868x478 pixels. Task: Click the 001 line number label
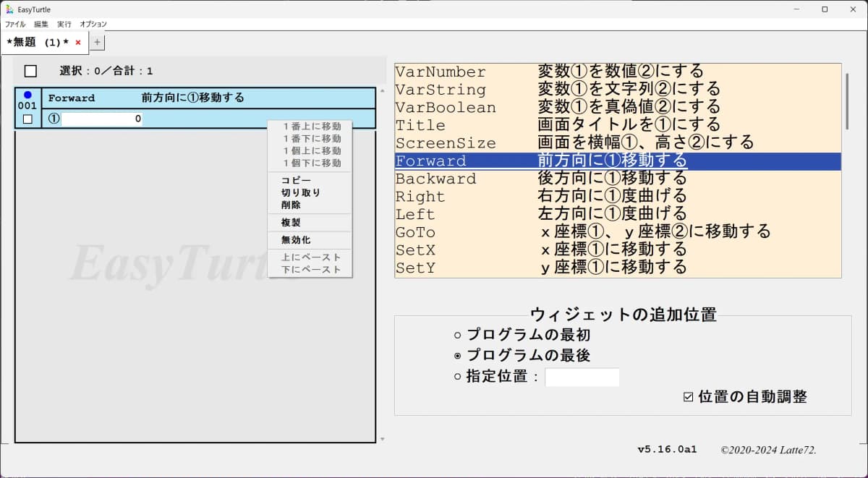(27, 106)
